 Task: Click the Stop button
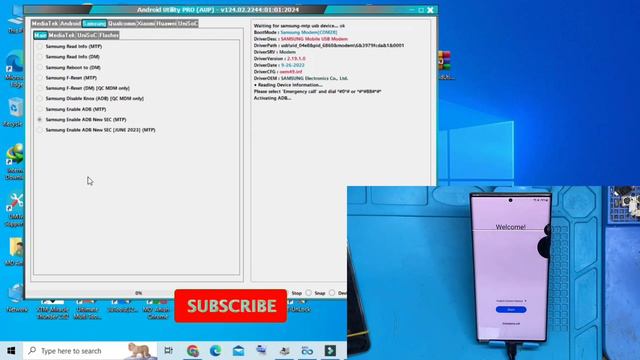[x=297, y=293]
